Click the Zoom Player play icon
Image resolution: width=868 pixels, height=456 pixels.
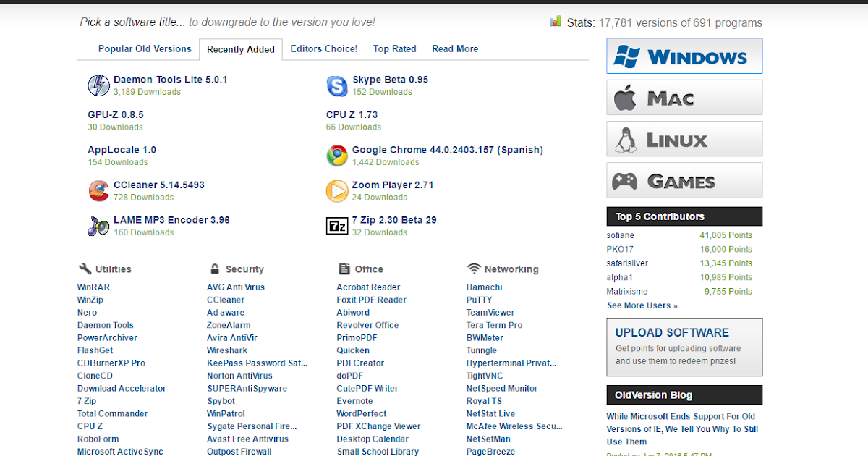[x=337, y=191]
